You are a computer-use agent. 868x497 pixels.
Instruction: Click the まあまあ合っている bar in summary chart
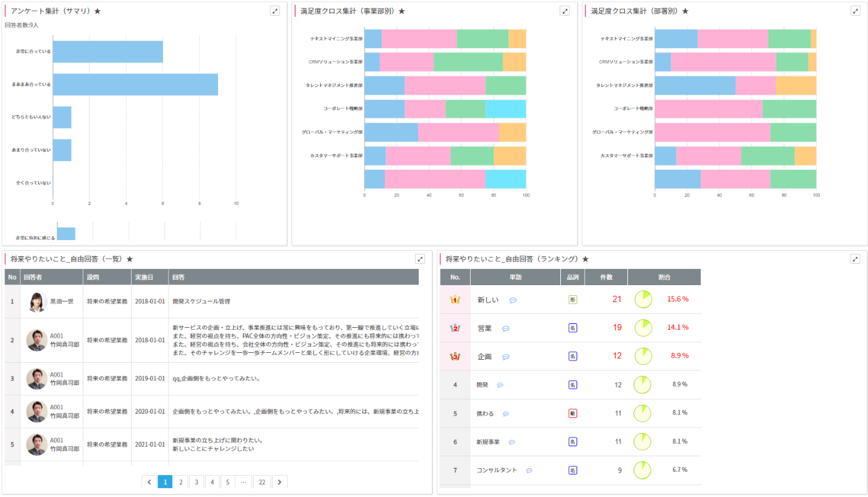click(x=135, y=84)
